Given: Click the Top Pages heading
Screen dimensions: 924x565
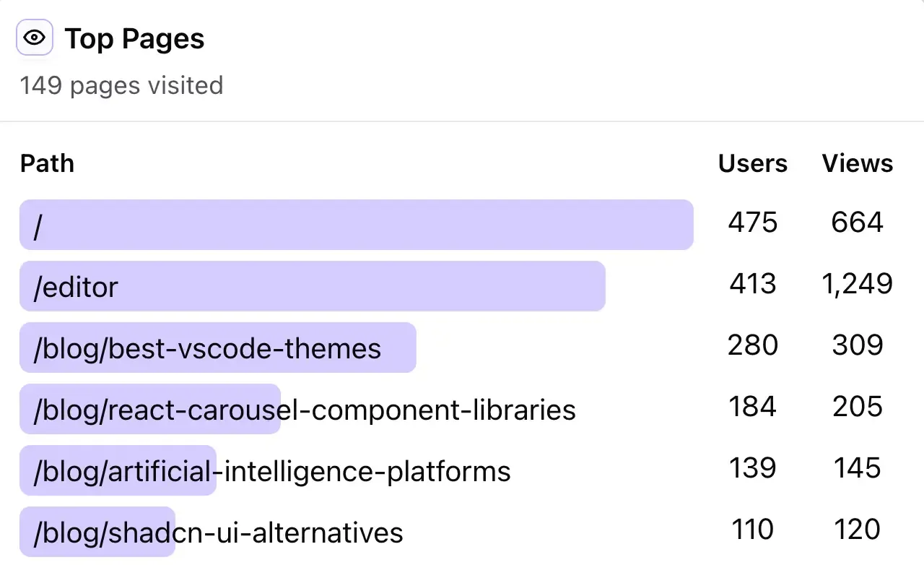Looking at the screenshot, I should (134, 39).
